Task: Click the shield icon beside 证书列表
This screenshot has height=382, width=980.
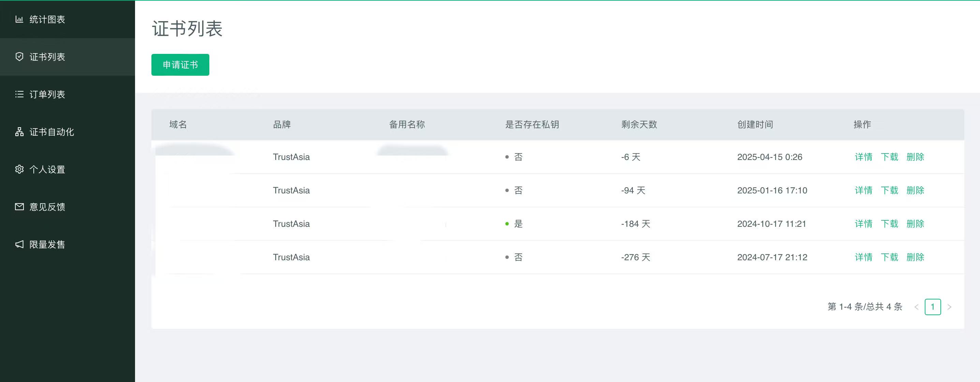Action: coord(19,57)
